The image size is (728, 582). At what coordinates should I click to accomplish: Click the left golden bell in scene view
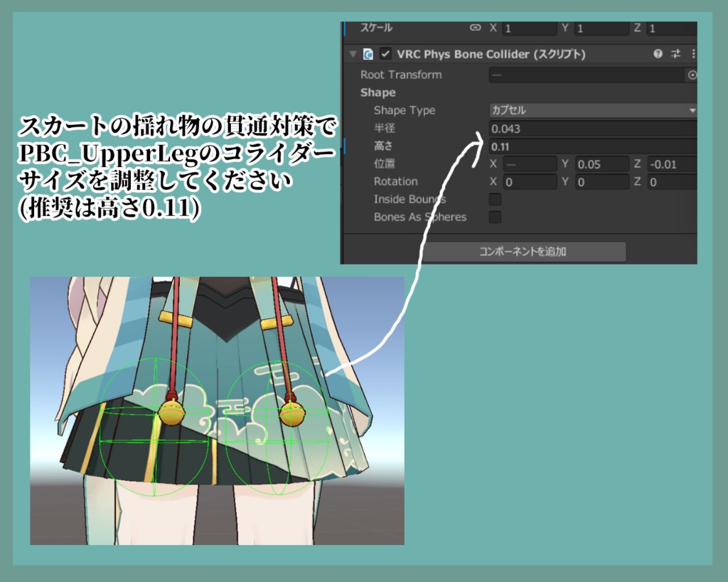point(172,411)
